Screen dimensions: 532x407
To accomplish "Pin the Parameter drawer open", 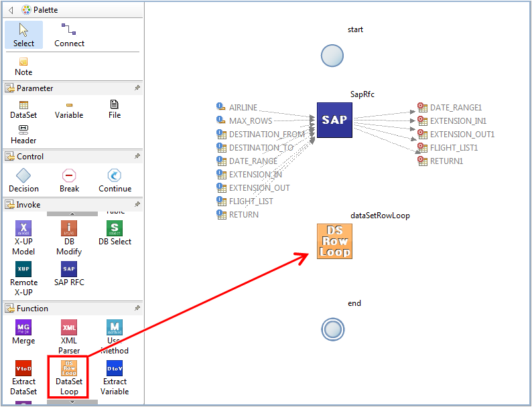I will (137, 88).
